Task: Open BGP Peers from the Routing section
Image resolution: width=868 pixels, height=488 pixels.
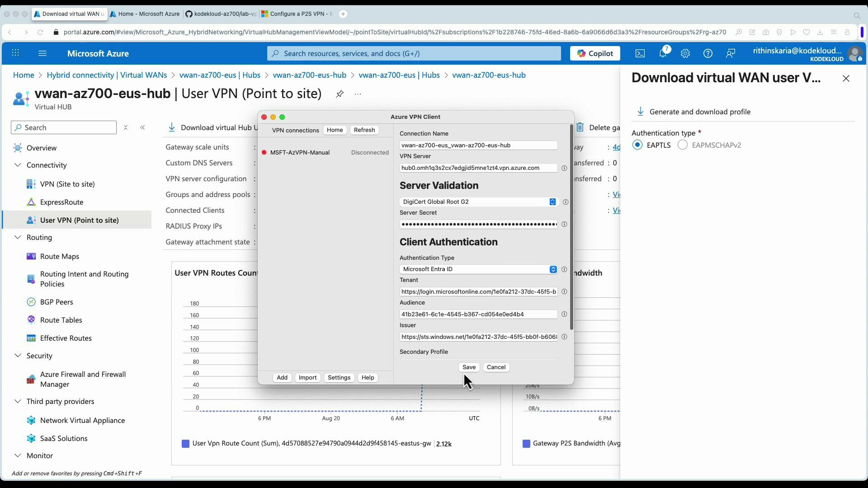Action: [x=56, y=302]
